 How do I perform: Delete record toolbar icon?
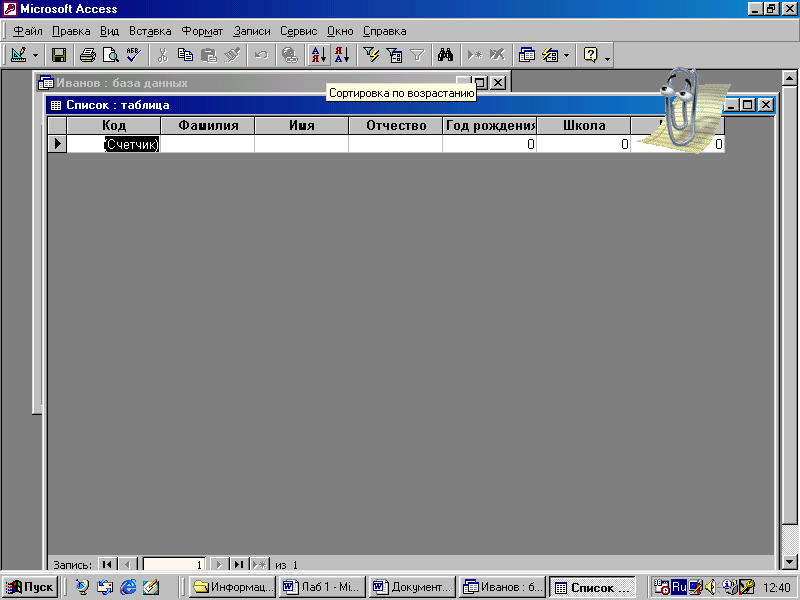point(497,55)
